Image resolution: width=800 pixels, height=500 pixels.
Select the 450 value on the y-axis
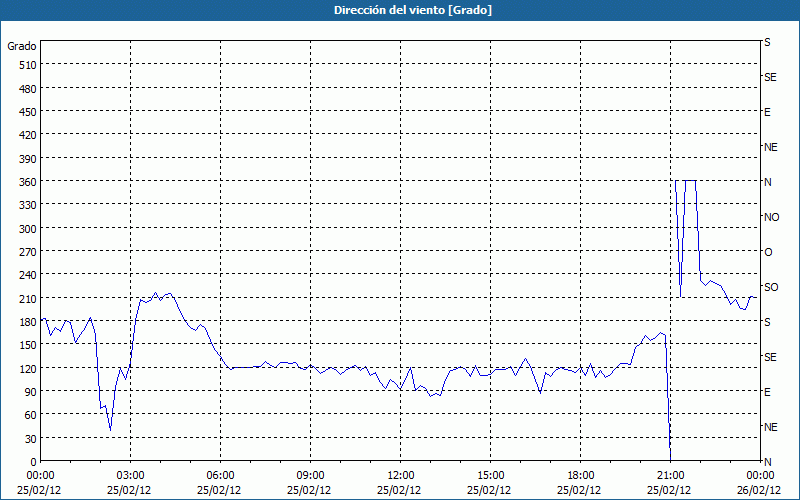(28, 112)
